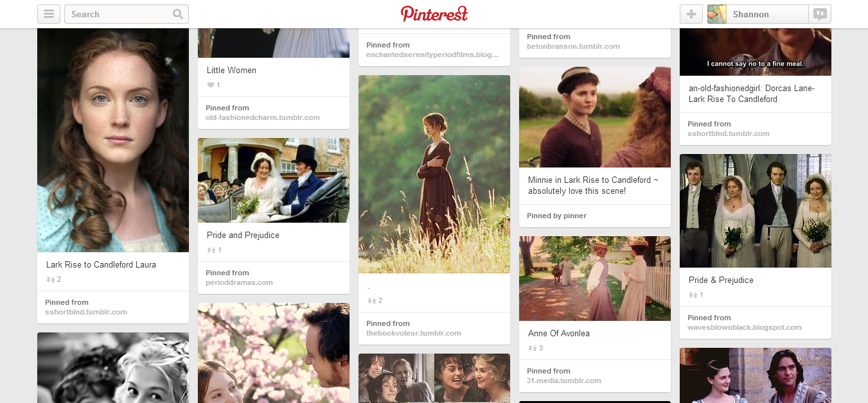Open perioddramas.com source link
The image size is (868, 403).
click(239, 282)
